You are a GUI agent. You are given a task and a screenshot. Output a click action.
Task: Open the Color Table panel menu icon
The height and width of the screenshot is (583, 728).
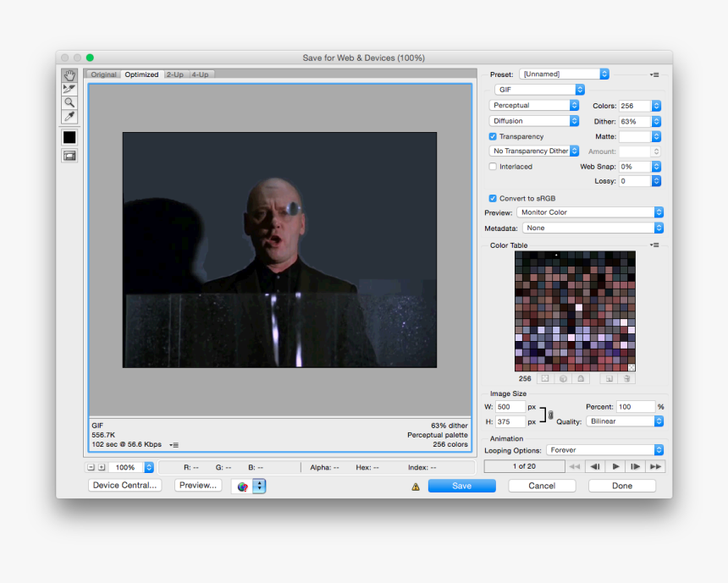[x=654, y=245]
